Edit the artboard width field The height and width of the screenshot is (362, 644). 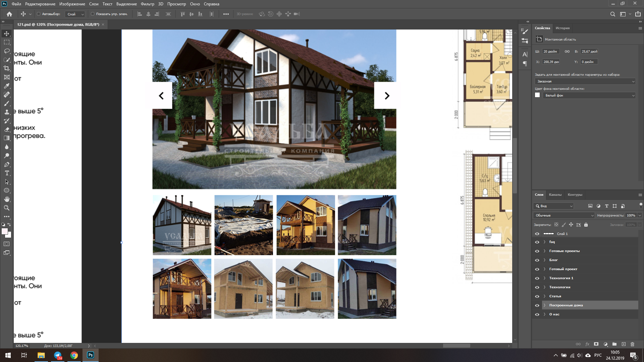pyautogui.click(x=551, y=52)
